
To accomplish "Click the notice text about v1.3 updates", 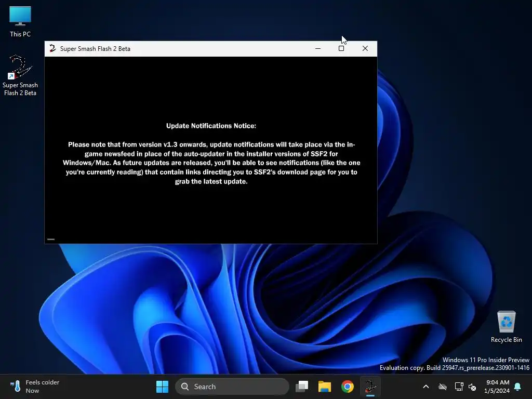I will click(211, 163).
